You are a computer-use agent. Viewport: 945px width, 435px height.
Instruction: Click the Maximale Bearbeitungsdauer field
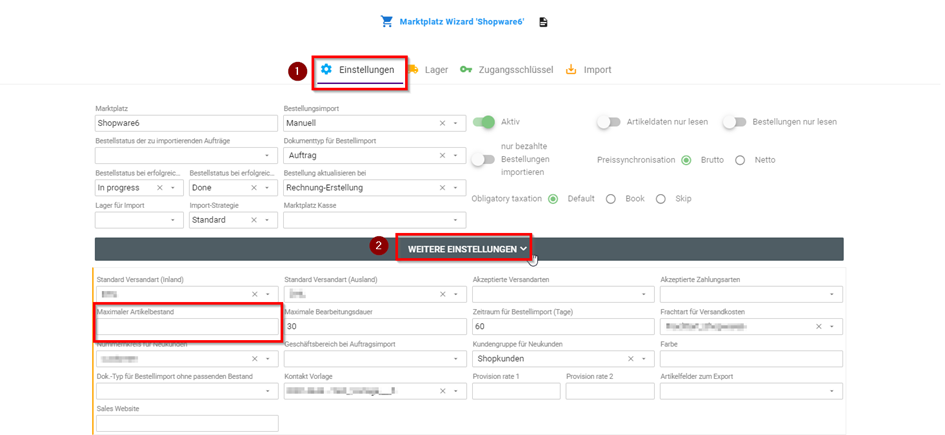pyautogui.click(x=375, y=327)
